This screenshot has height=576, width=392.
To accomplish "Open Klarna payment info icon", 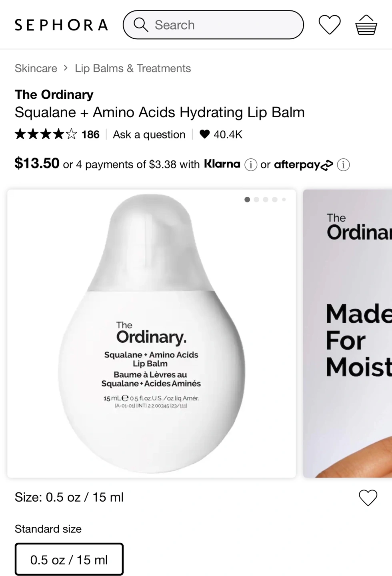I will coord(251,164).
